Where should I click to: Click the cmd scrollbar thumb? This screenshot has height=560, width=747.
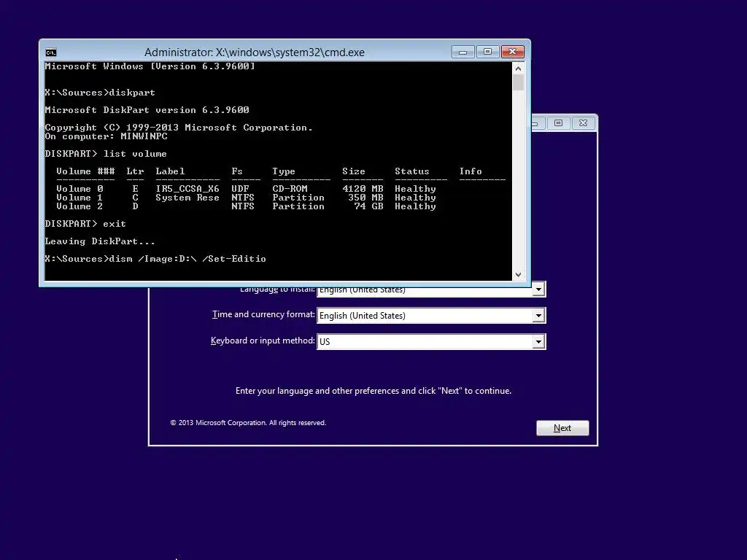click(x=519, y=83)
